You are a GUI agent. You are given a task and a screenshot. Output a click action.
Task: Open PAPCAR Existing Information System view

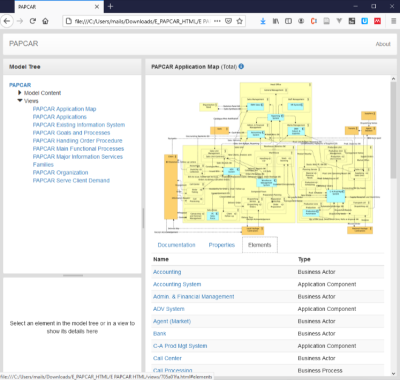79,125
